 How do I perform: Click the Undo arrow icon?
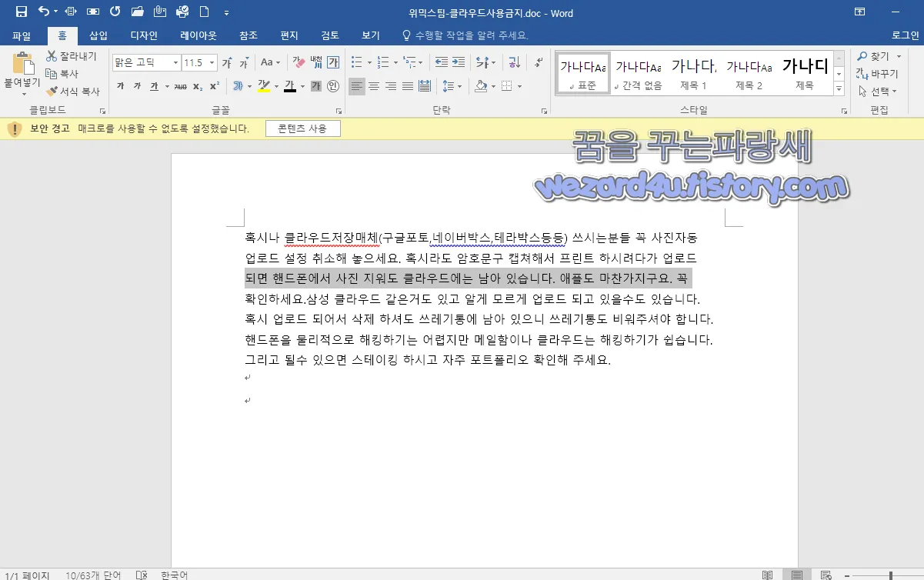[43, 12]
